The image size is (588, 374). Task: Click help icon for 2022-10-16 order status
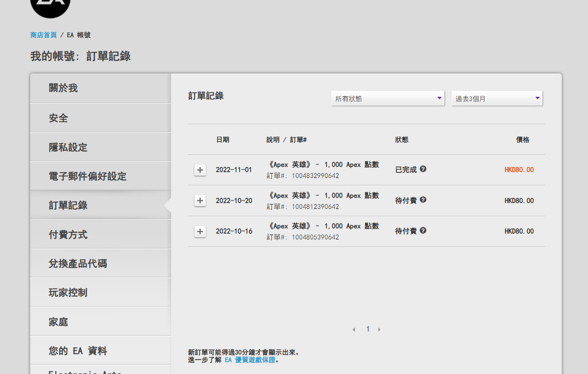point(423,230)
